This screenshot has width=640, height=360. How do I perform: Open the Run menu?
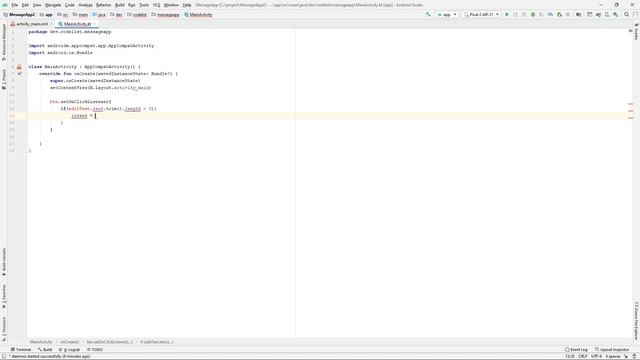(x=131, y=5)
